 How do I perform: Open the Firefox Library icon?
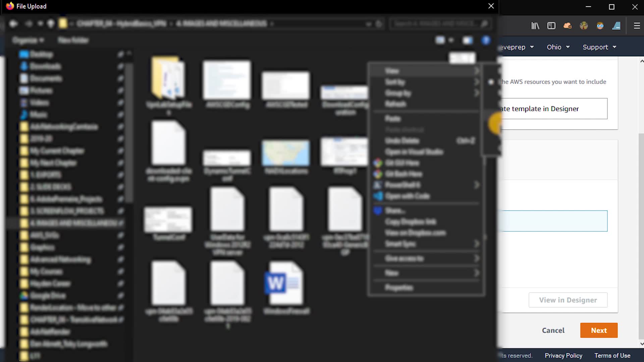coord(535,26)
